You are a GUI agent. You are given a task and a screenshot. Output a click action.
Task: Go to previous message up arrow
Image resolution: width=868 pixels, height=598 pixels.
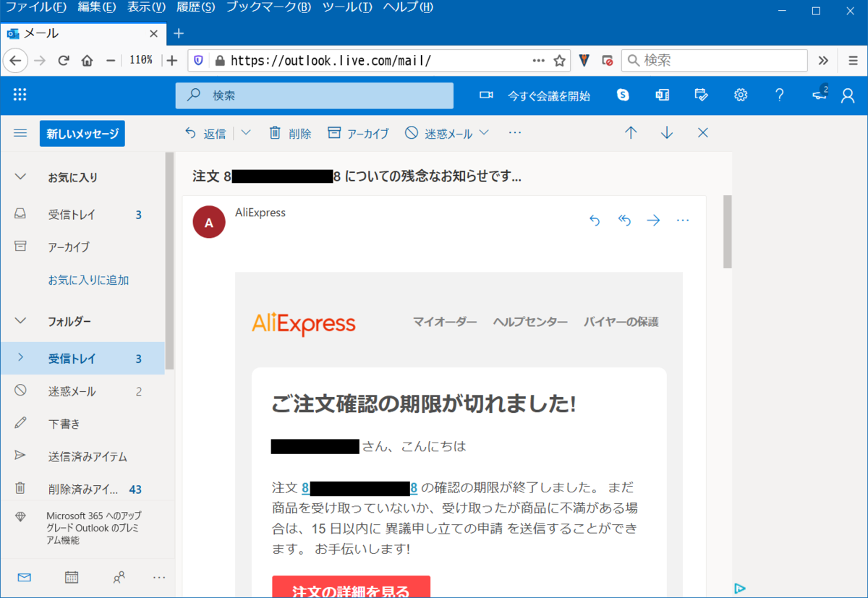point(631,133)
